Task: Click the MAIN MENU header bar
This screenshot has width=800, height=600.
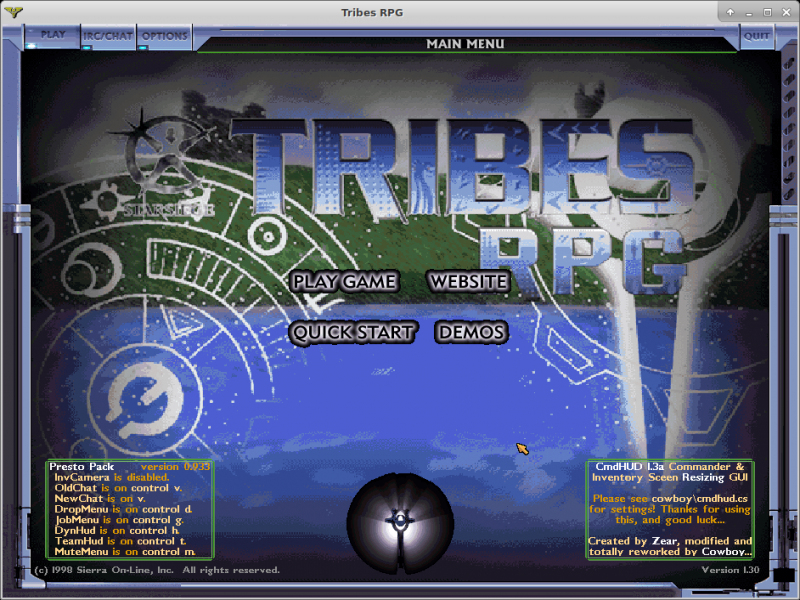Action: tap(465, 44)
